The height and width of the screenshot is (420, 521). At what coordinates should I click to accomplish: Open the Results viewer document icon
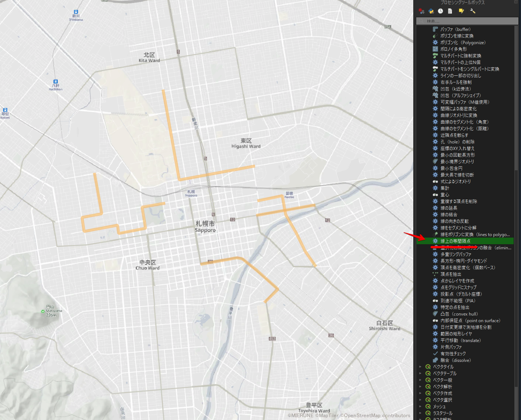click(450, 11)
